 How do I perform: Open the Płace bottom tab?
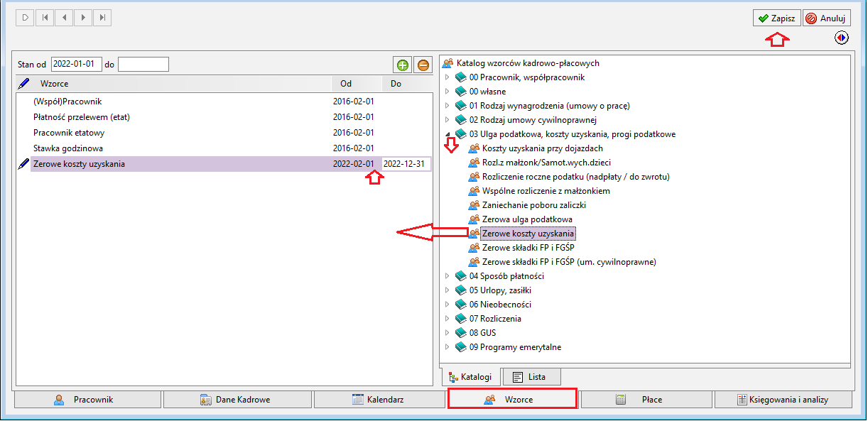click(x=647, y=400)
